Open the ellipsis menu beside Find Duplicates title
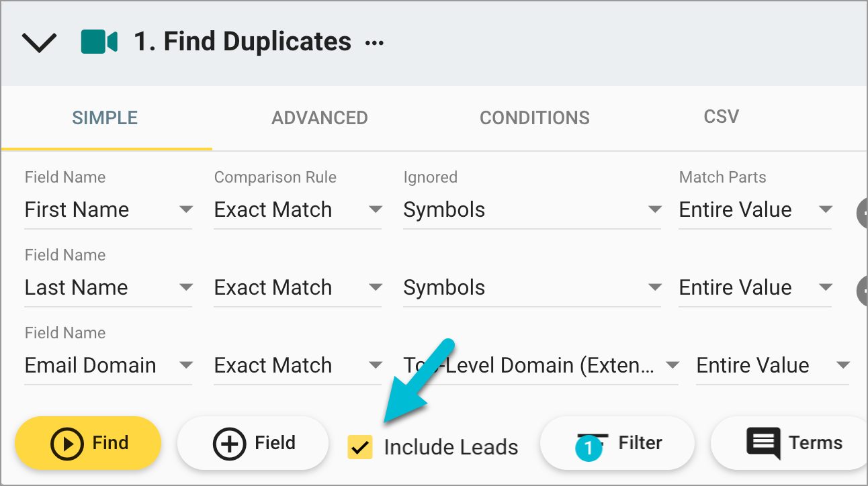Screen dimensions: 868x486 tap(374, 42)
